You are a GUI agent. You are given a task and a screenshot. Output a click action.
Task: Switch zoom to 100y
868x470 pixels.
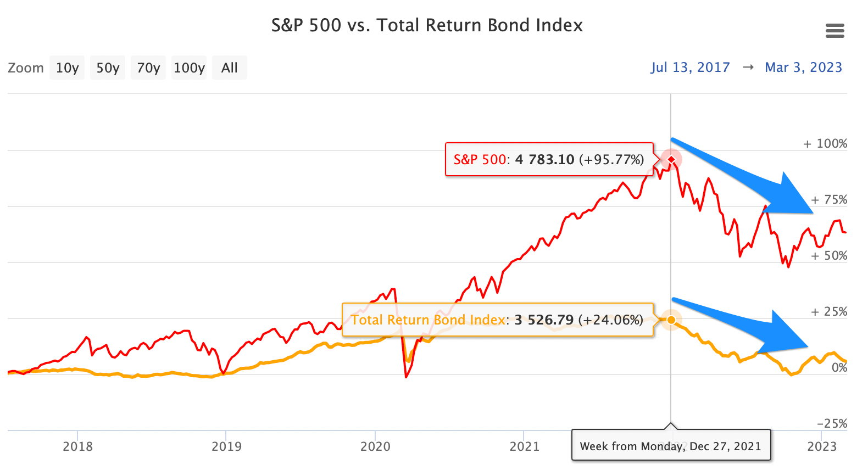pos(189,68)
